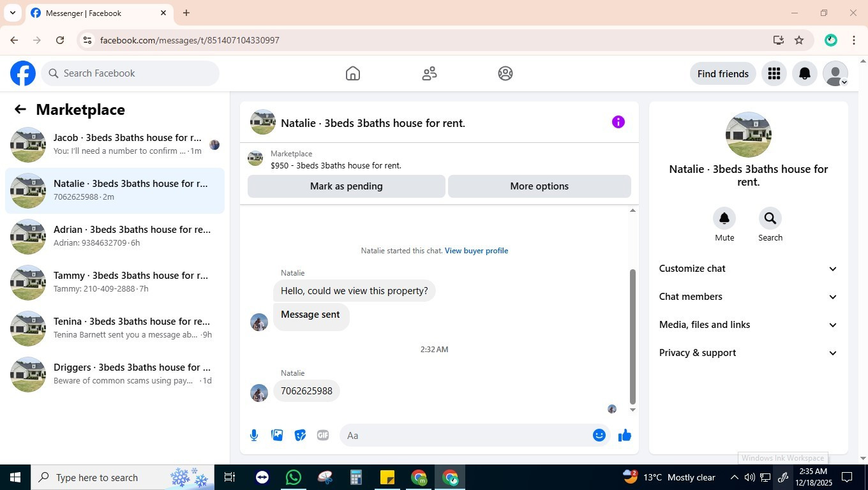Expand Media, files and links section
Image resolution: width=868 pixels, height=490 pixels.
point(748,325)
